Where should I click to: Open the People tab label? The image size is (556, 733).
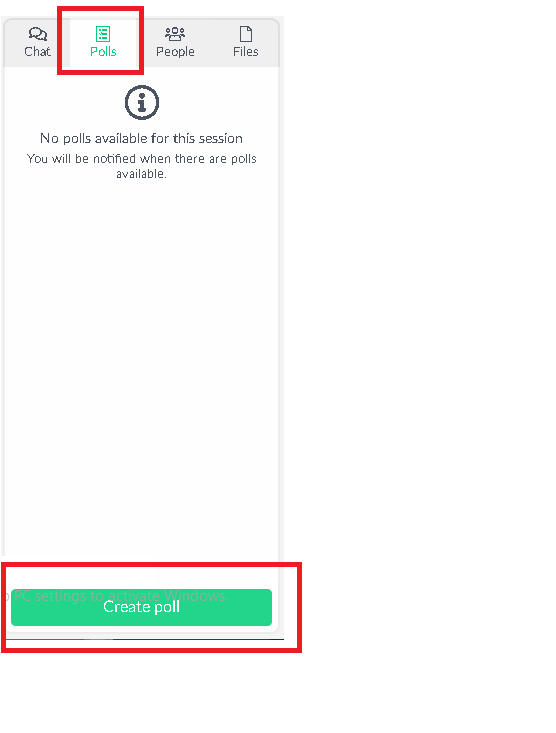pos(175,51)
